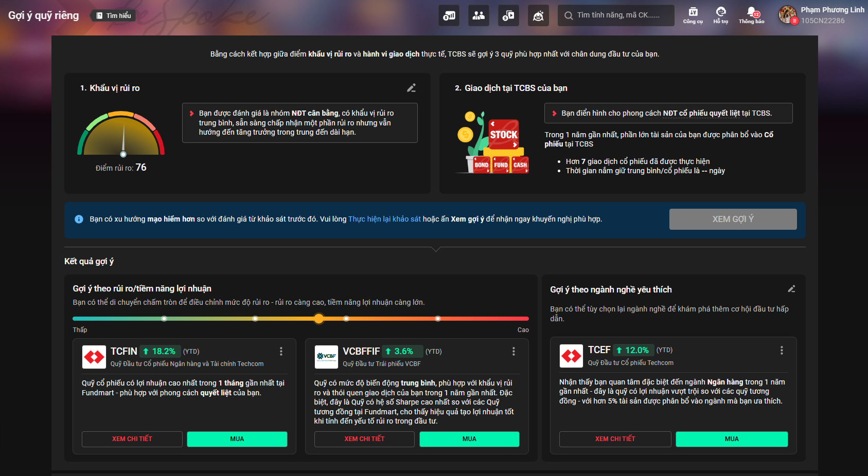Screen dimensions: 868x476
Task: Click the STOCK, BOND, FUND, CASH illustration
Action: [493, 142]
